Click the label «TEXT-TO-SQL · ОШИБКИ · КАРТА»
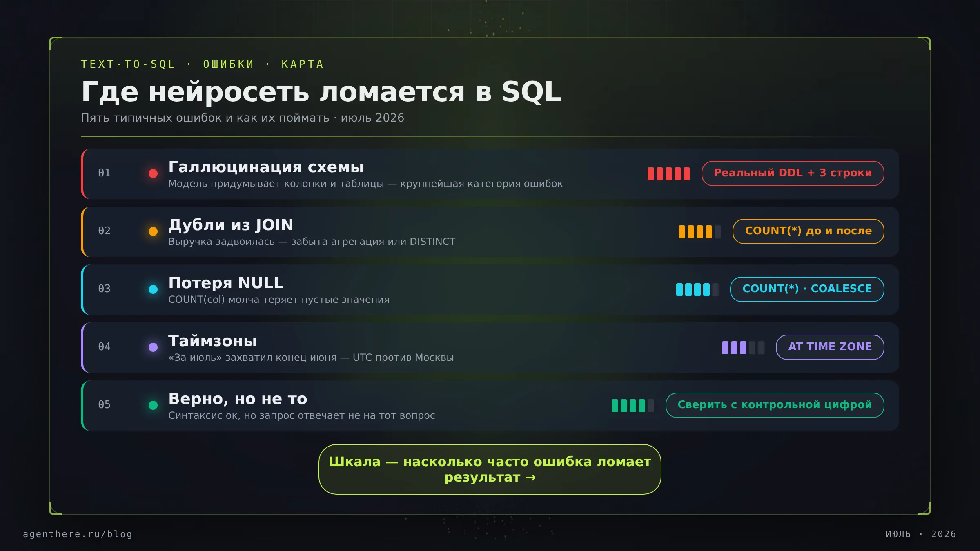 [x=202, y=64]
